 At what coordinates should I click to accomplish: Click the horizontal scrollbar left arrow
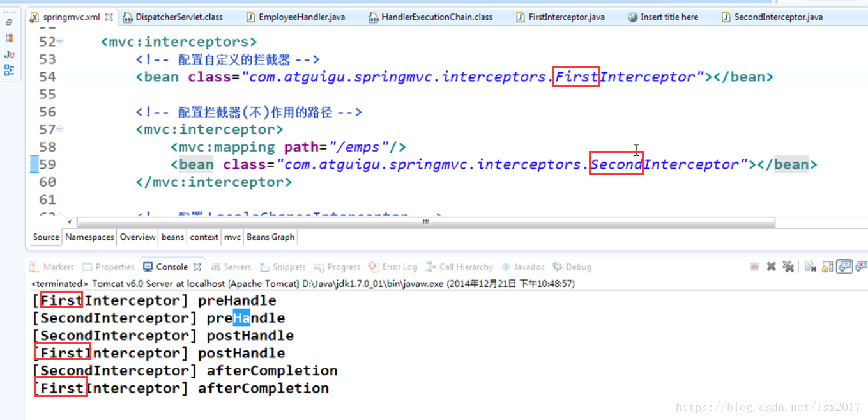coord(71,222)
